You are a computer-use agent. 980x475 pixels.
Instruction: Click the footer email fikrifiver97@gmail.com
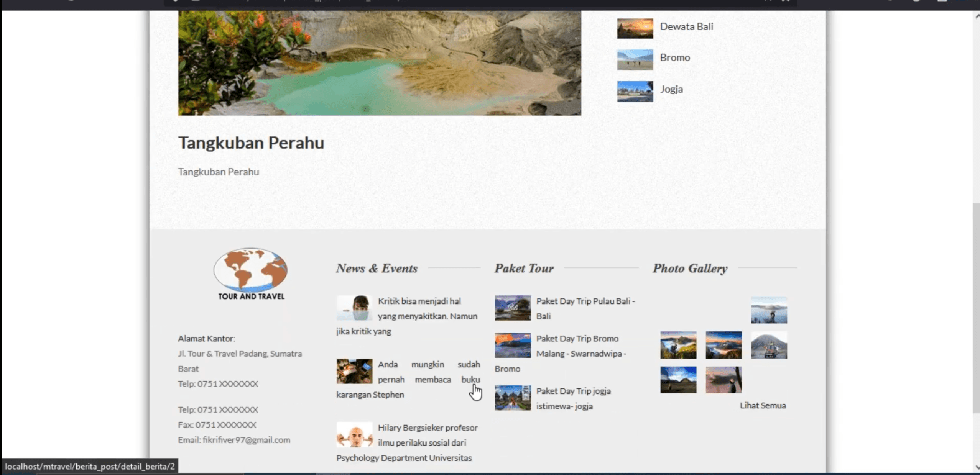coord(246,440)
